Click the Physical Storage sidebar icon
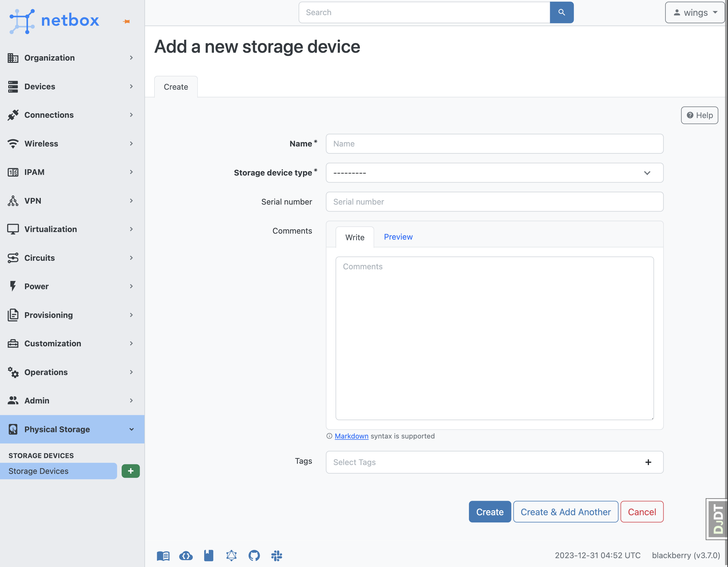Image resolution: width=728 pixels, height=567 pixels. [12, 429]
